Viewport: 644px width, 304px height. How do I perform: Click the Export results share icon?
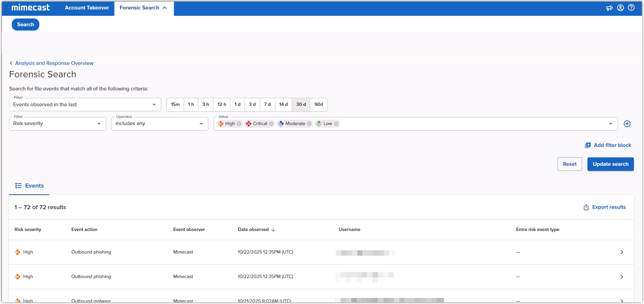(x=586, y=207)
